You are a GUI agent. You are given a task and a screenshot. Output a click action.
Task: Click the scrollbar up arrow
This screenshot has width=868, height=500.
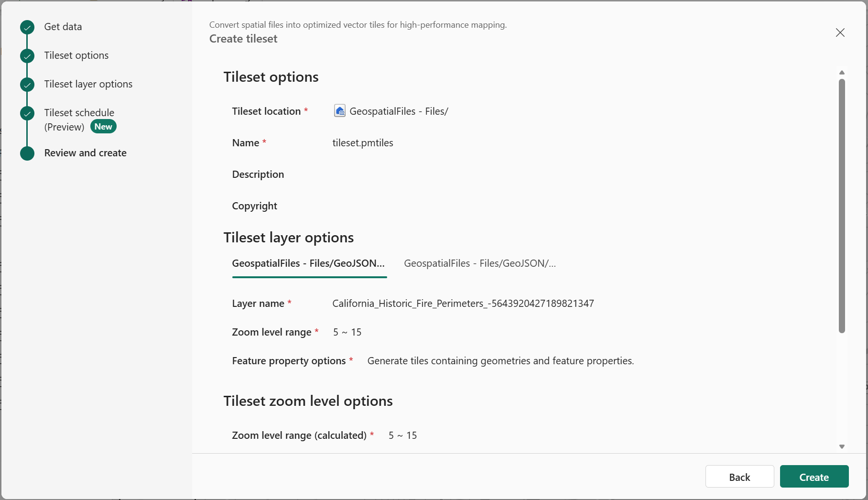coord(842,73)
